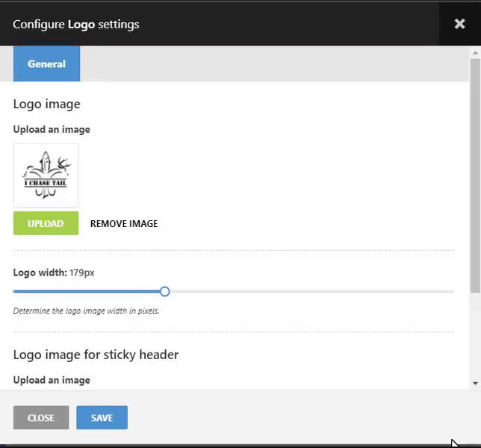Click the scrollbar up arrow

coord(475,53)
